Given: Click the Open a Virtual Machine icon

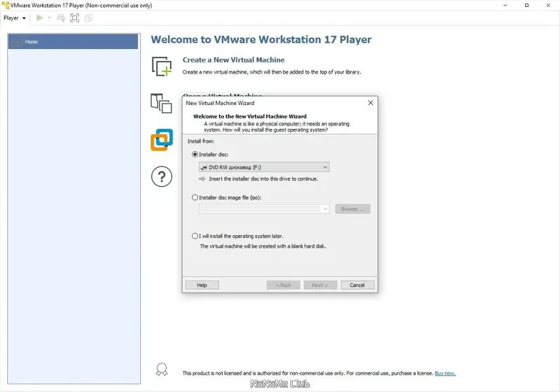Looking at the screenshot, I should [x=161, y=104].
